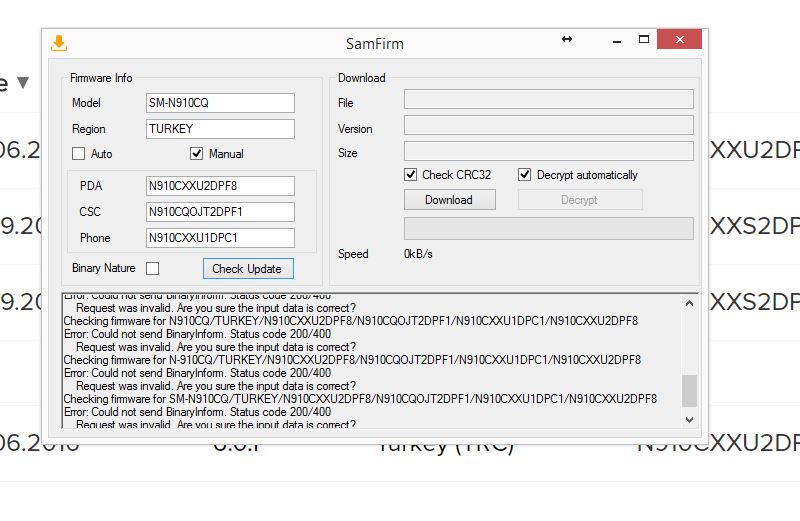The image size is (800, 521).
Task: Minimize the SamFirm window
Action: (617, 40)
